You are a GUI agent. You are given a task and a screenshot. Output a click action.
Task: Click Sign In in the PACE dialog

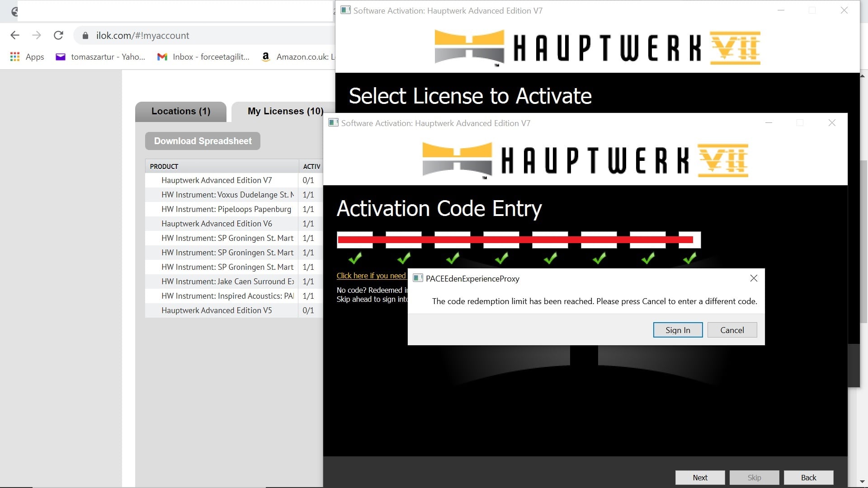click(678, 330)
